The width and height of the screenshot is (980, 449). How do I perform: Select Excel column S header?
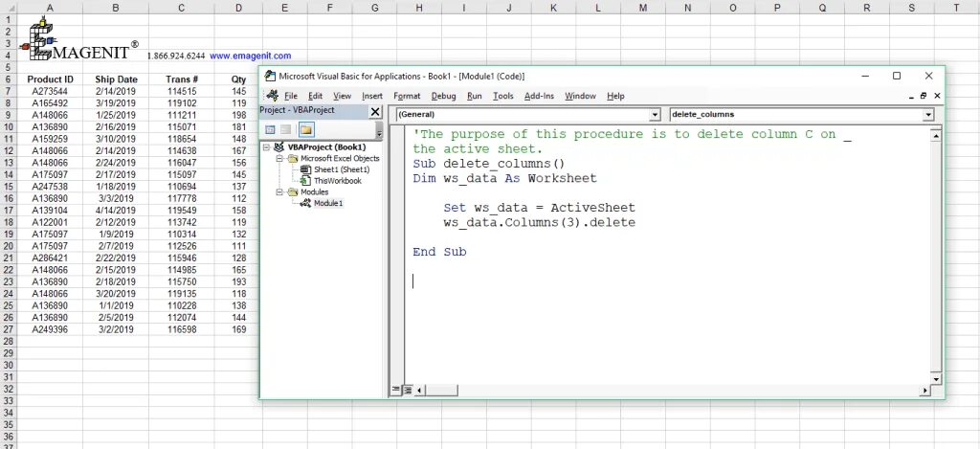911,8
